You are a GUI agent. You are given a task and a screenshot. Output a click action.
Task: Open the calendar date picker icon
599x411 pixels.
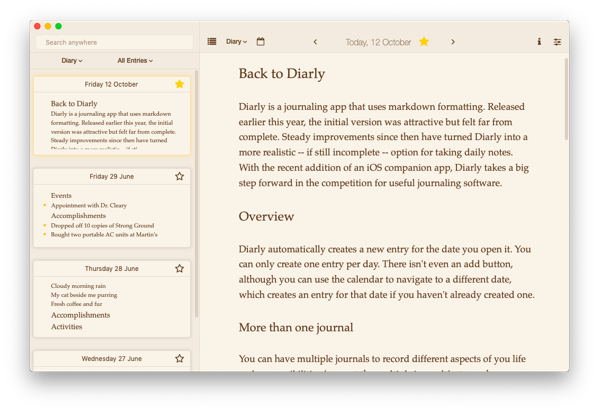(261, 42)
